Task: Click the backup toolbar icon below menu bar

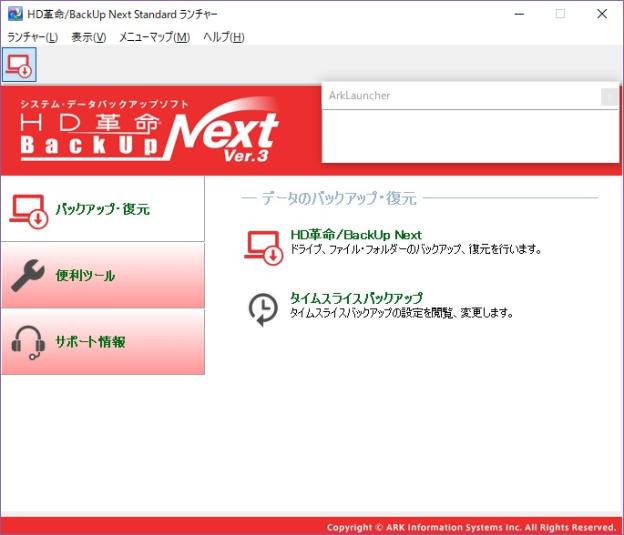Action: pos(19,65)
